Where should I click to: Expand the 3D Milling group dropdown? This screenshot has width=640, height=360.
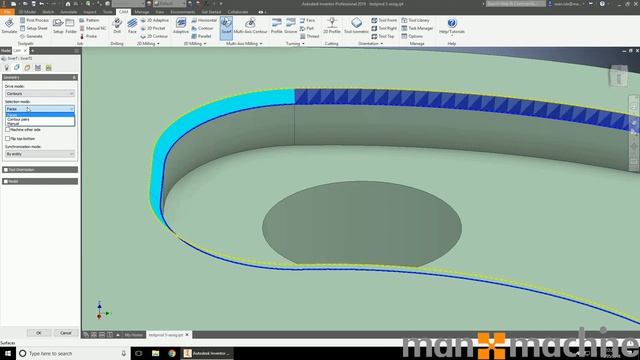195,44
